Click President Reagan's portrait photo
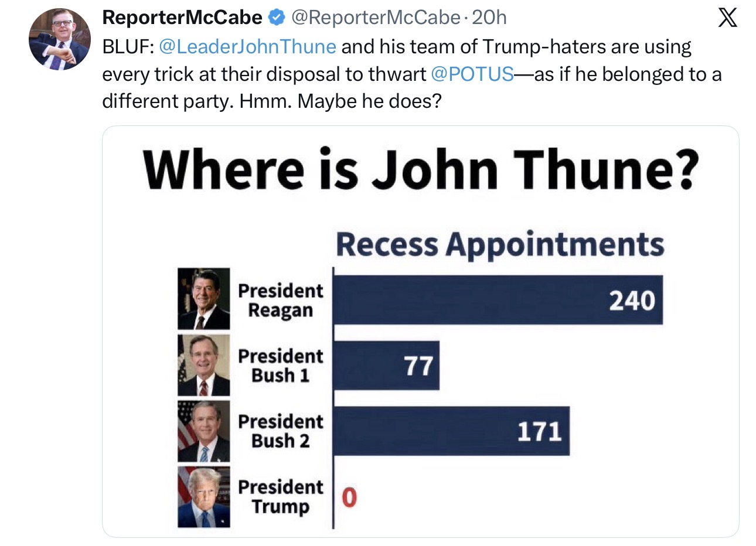Screen dimensions: 756x546 point(204,299)
